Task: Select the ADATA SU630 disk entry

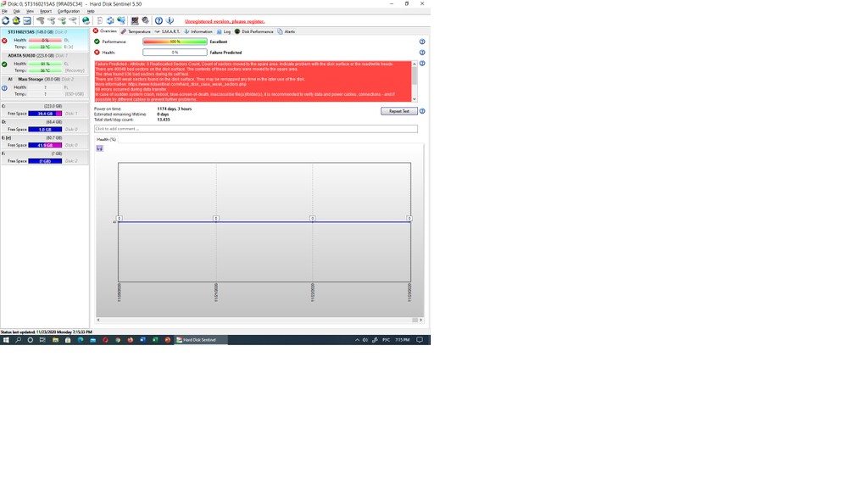Action: point(44,63)
